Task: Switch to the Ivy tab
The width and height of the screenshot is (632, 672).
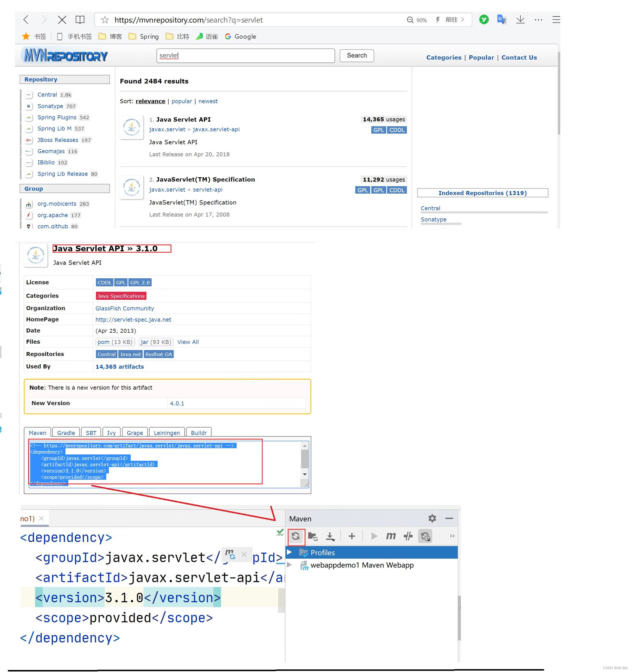Action: (x=111, y=433)
